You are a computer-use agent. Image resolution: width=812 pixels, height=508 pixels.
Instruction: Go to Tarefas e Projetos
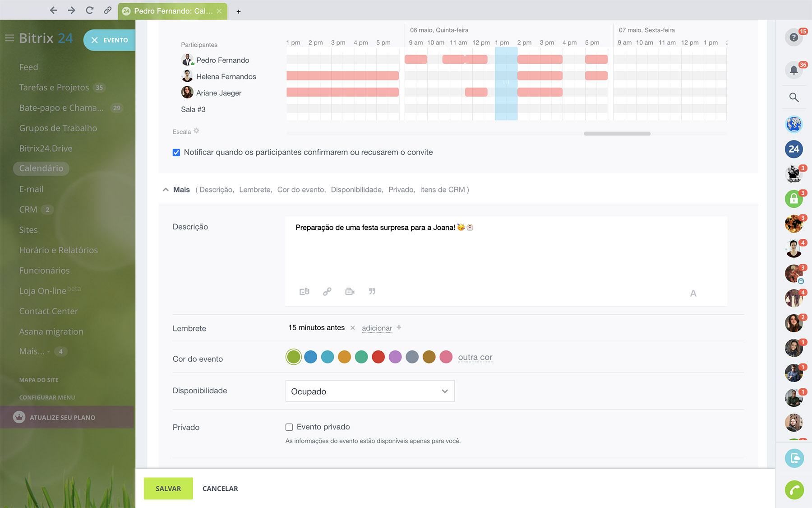pyautogui.click(x=54, y=88)
